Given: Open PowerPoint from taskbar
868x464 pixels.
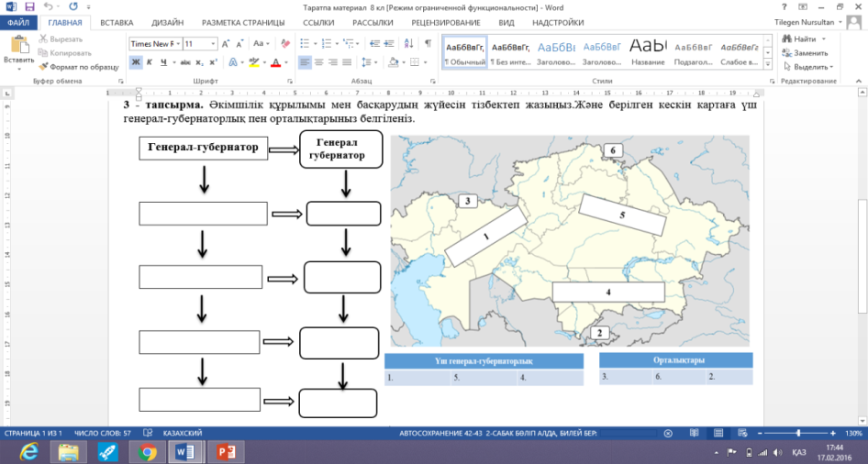Looking at the screenshot, I should 226,452.
